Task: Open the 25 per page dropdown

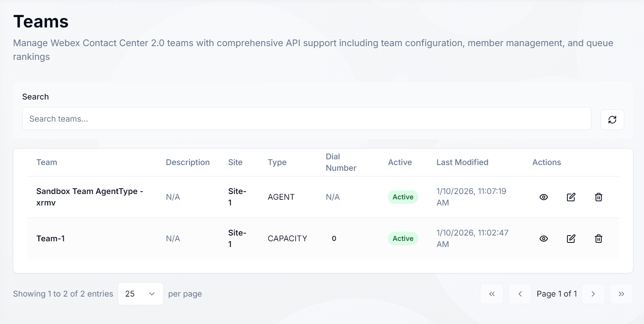Action: 141,294
